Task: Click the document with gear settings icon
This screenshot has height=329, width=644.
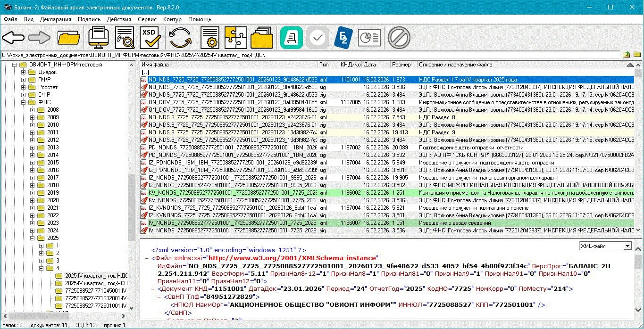Action: coord(209,38)
